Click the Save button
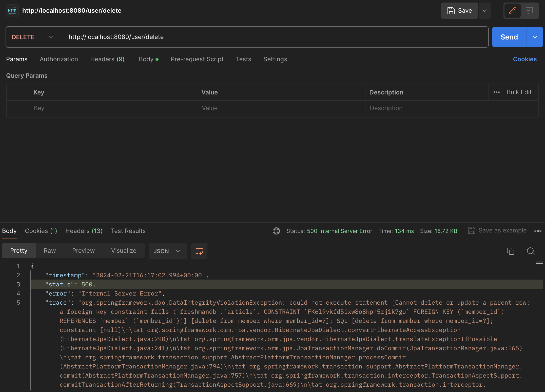This screenshot has width=545, height=392. coord(459,11)
